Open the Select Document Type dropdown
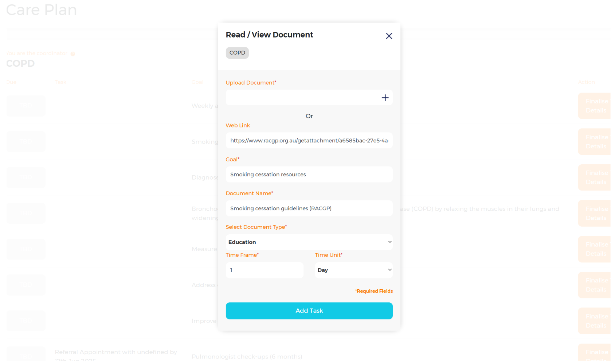 coord(309,242)
